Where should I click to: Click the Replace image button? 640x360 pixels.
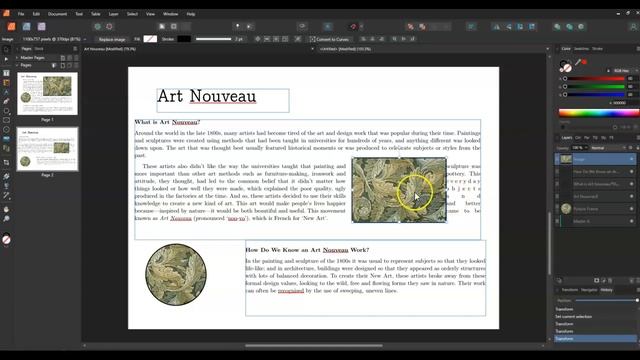112,39
